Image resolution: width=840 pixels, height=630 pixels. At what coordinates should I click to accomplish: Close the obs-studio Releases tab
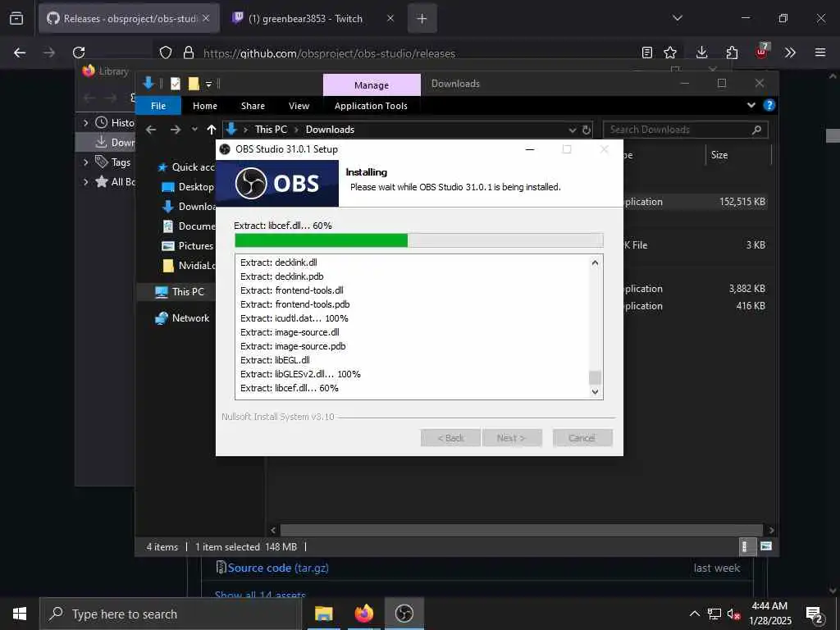point(206,18)
